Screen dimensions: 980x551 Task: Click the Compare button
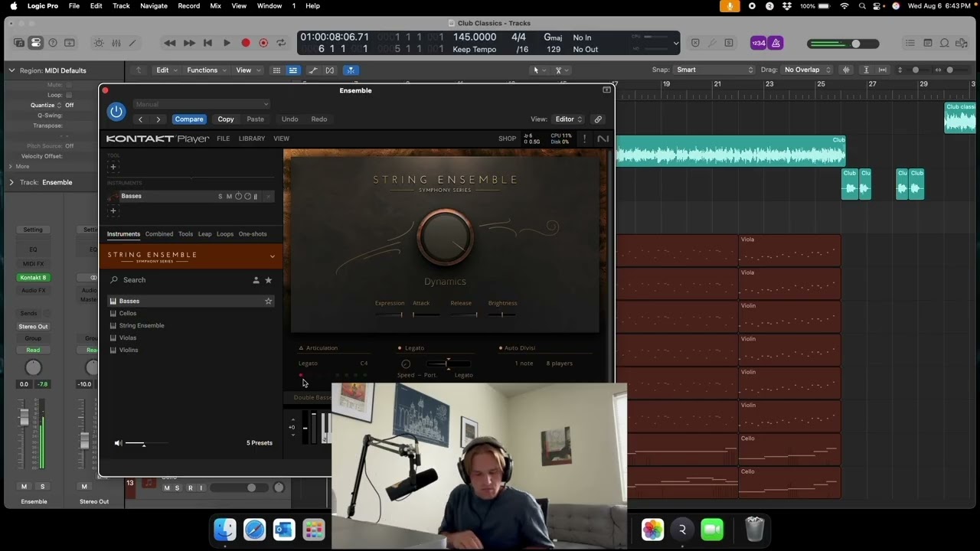tap(189, 119)
